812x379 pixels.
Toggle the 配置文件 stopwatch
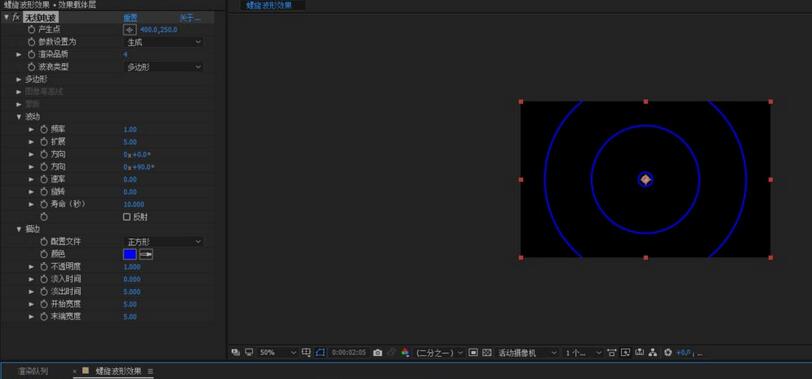coord(44,242)
